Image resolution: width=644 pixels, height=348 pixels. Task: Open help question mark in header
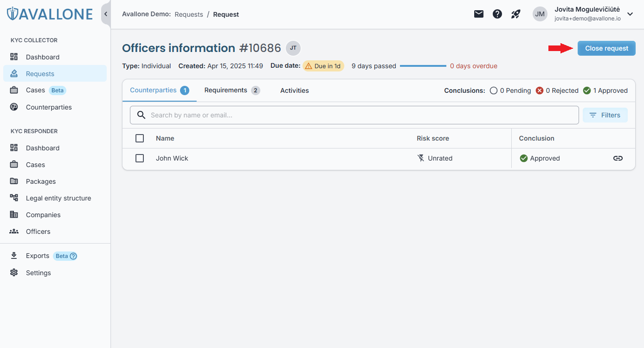click(x=497, y=14)
